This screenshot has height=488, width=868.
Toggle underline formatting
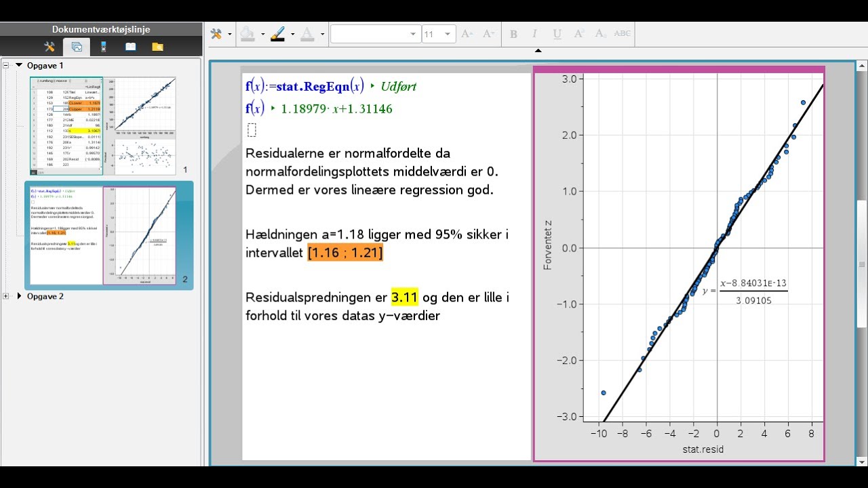pos(557,34)
